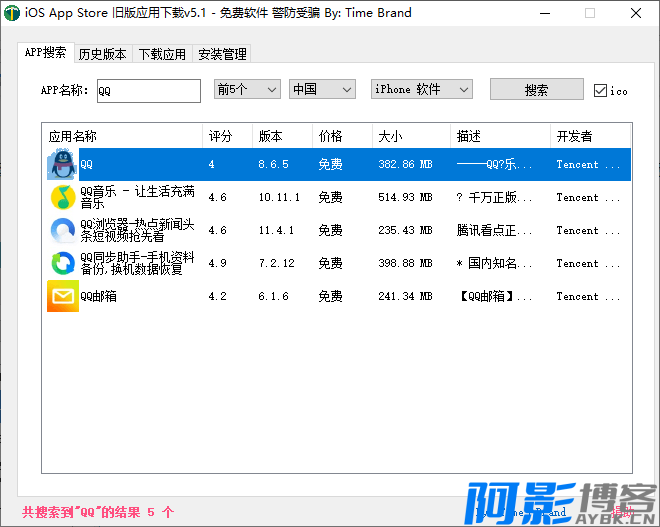Switch to the 安装管理 tab

(223, 54)
